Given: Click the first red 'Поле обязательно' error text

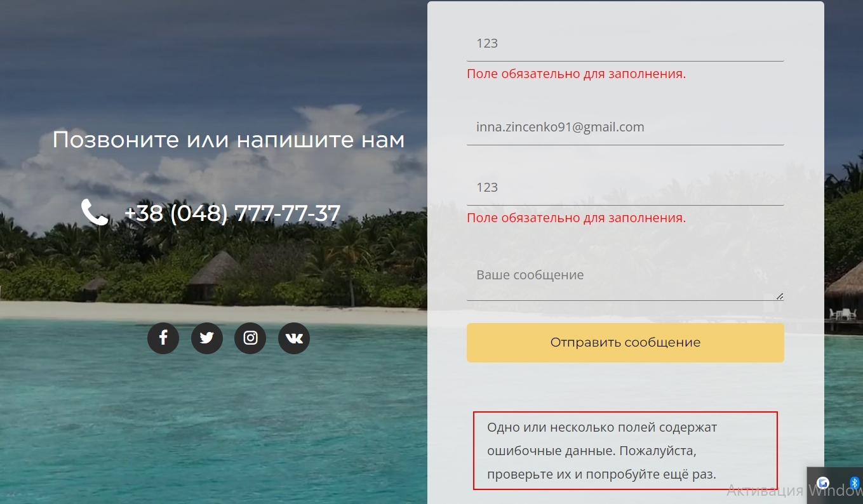Looking at the screenshot, I should (577, 74).
